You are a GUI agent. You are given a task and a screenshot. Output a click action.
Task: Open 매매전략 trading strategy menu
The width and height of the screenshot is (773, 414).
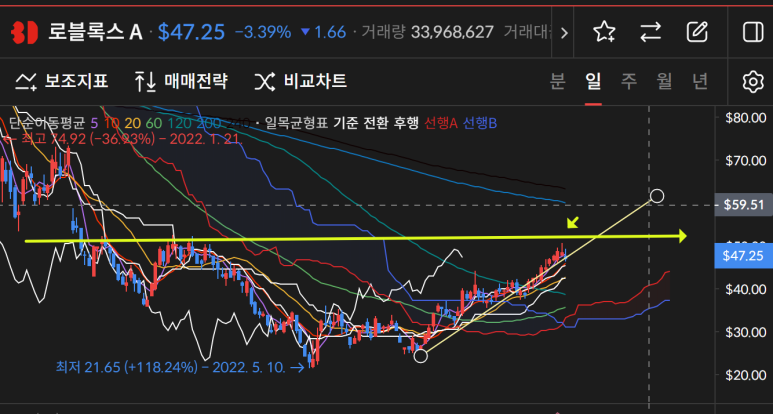[x=181, y=81]
